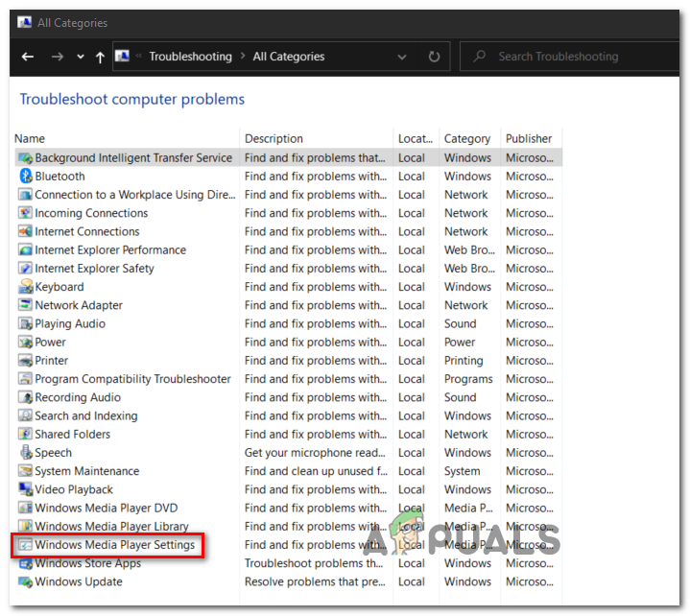
Task: Click the Internet Explorer Performance icon
Action: (x=26, y=249)
